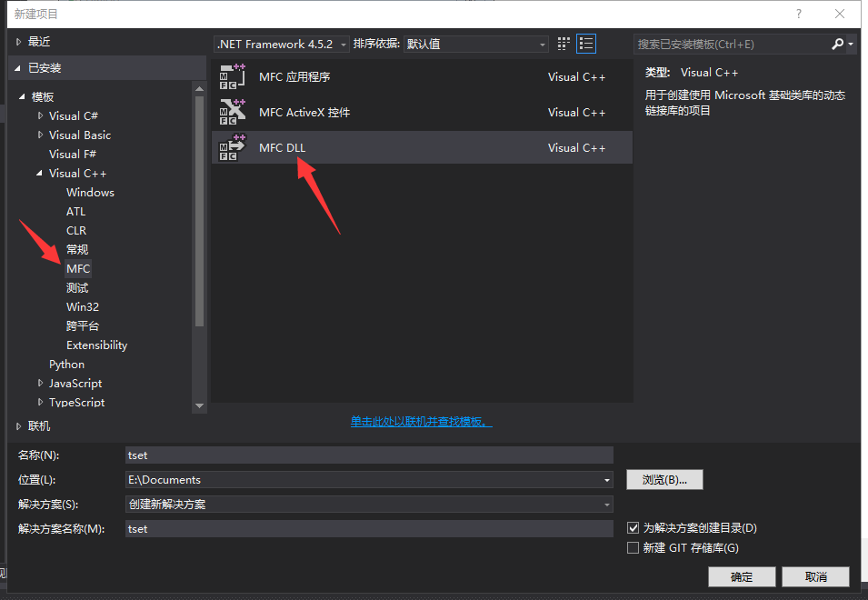Select the MFC 应用程序 template icon

point(233,77)
